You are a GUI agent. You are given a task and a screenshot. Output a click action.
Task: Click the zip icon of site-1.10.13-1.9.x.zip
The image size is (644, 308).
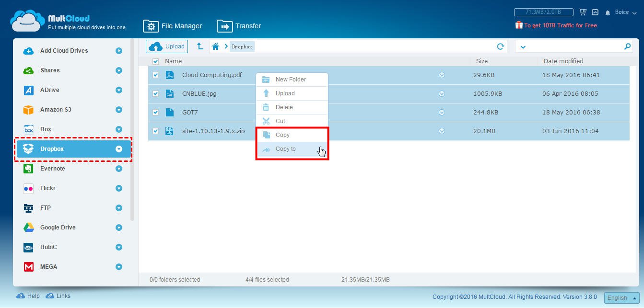click(169, 131)
